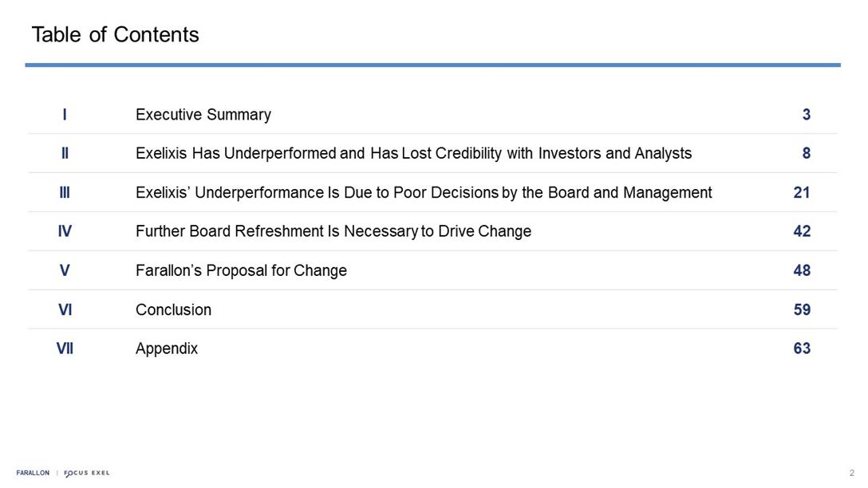This screenshot has height=488, width=868.
Task: Click page number 42 in the contents
Action: click(802, 231)
